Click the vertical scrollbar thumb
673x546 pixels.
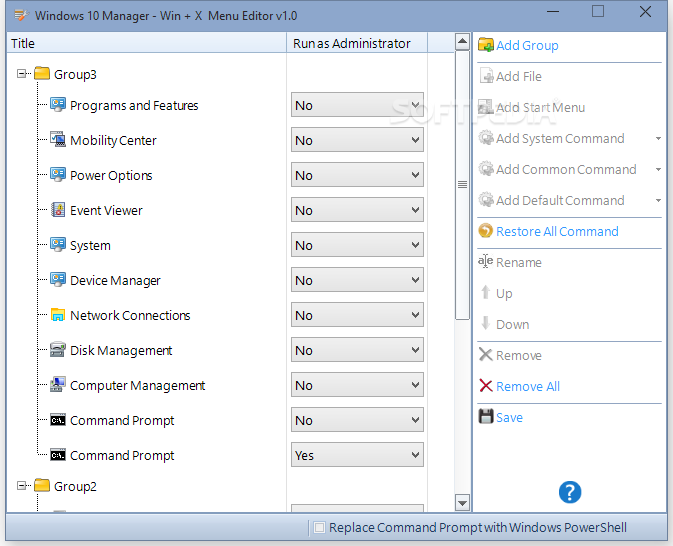(462, 185)
